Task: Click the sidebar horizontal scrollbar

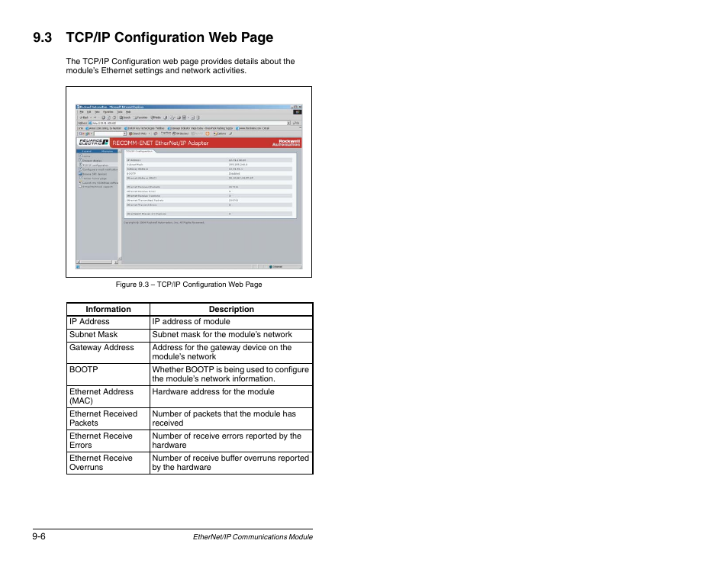Action: pyautogui.click(x=98, y=262)
